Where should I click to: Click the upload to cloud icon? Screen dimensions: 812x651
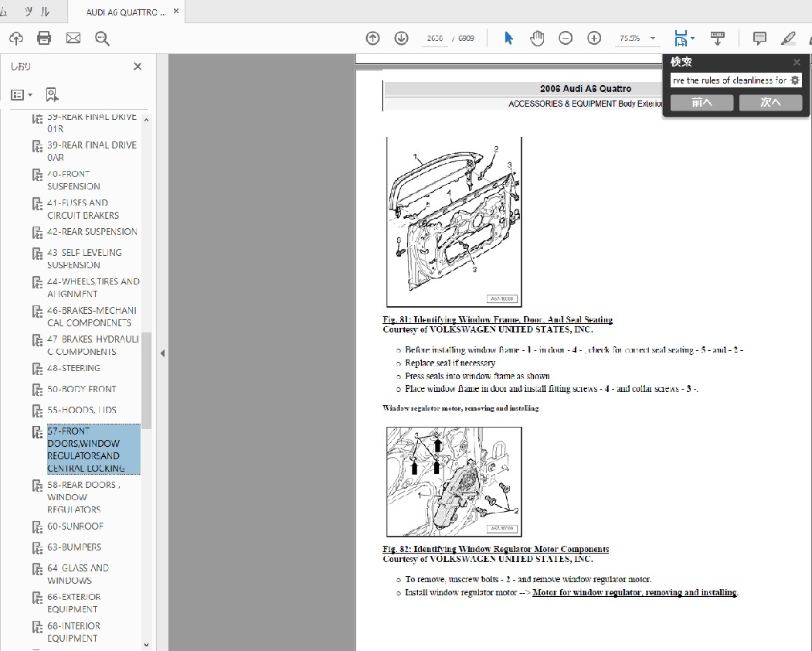point(16,39)
